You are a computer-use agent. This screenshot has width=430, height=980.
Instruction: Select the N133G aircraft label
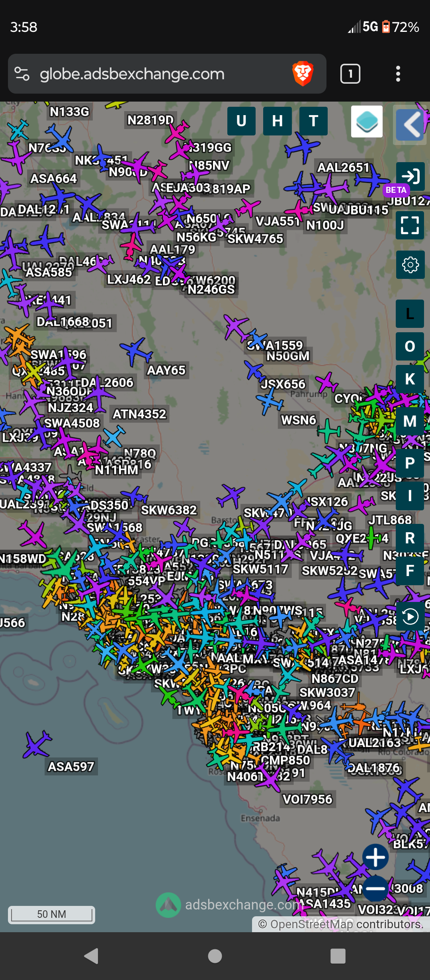pyautogui.click(x=69, y=112)
